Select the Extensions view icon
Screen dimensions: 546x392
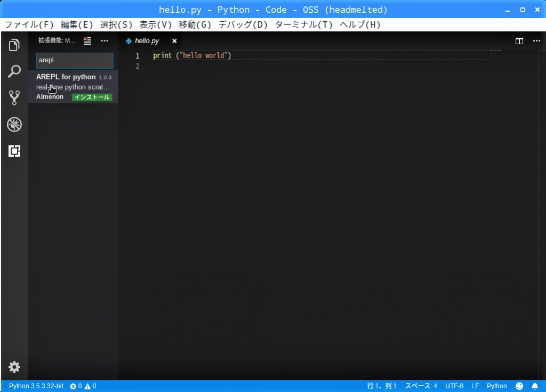tap(14, 151)
